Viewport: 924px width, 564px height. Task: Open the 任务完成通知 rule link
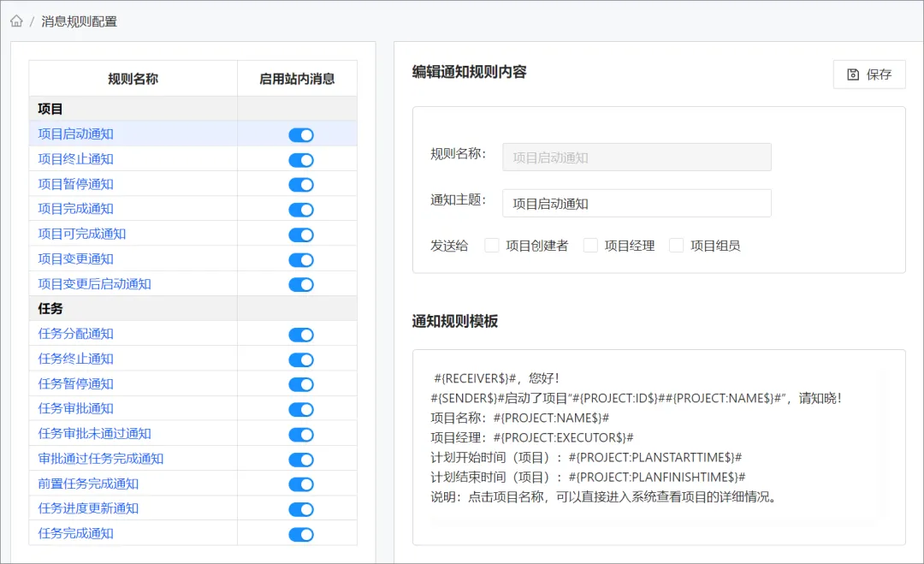(x=76, y=533)
